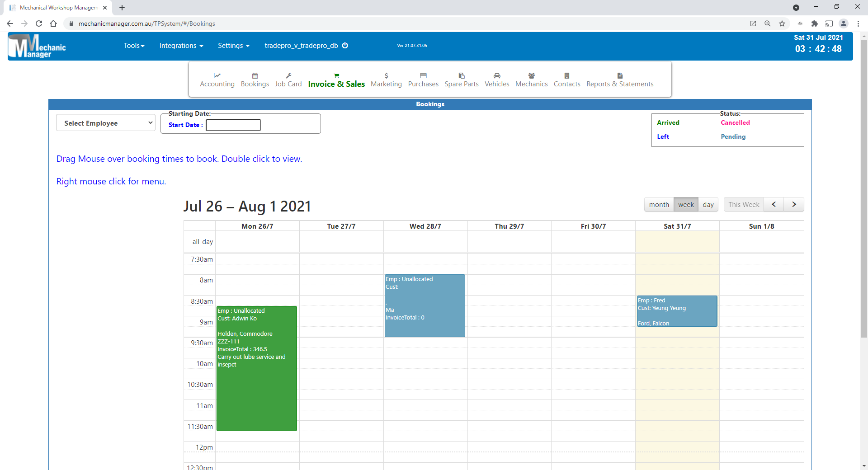Open the Marketing section icon
The width and height of the screenshot is (868, 470).
coord(386,79)
